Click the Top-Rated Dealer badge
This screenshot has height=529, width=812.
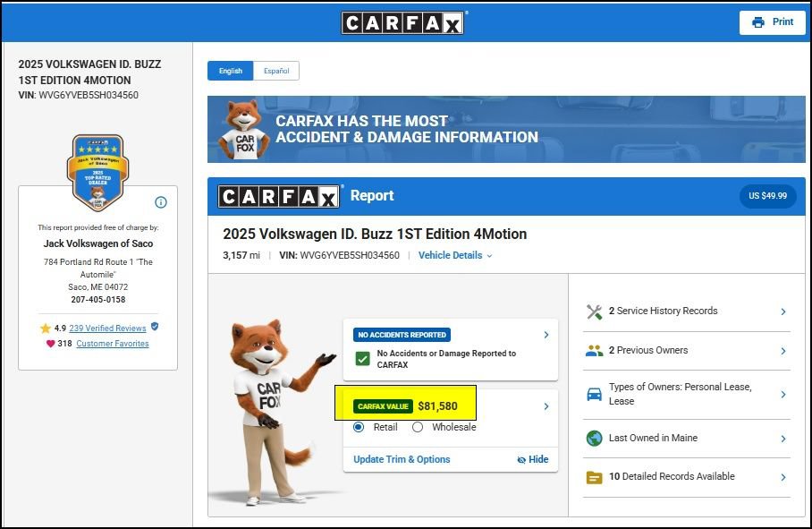pyautogui.click(x=97, y=173)
